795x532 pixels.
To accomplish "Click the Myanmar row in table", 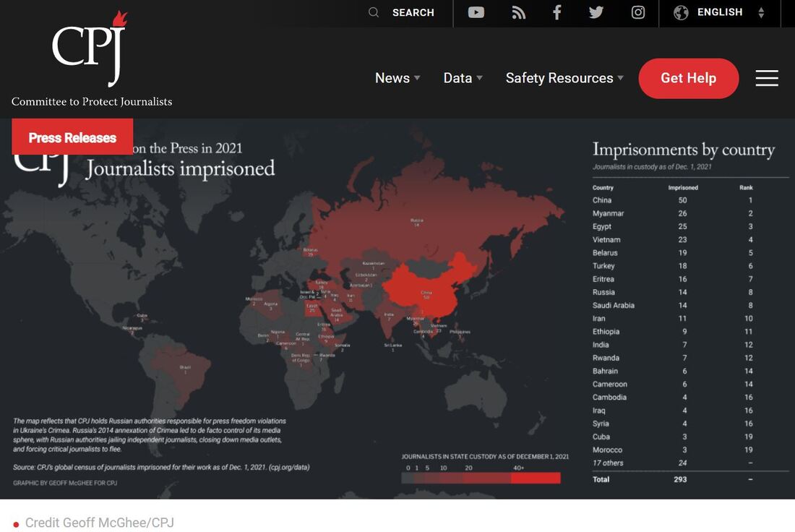I will pos(674,213).
